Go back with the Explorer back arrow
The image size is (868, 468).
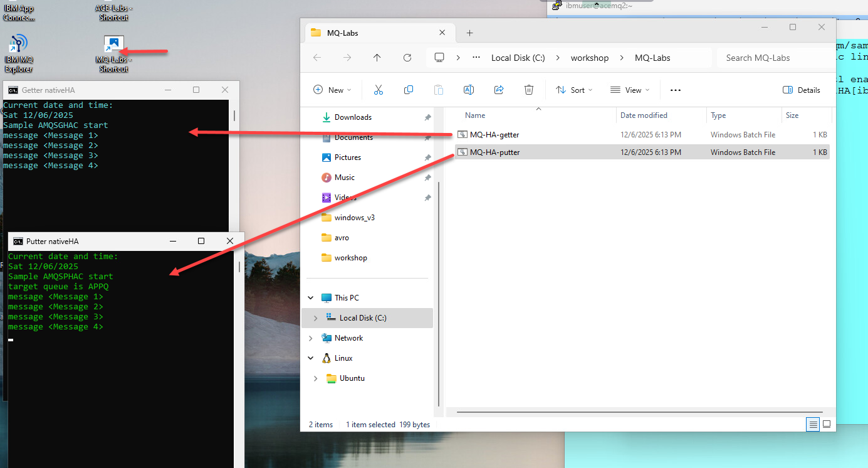coord(317,58)
